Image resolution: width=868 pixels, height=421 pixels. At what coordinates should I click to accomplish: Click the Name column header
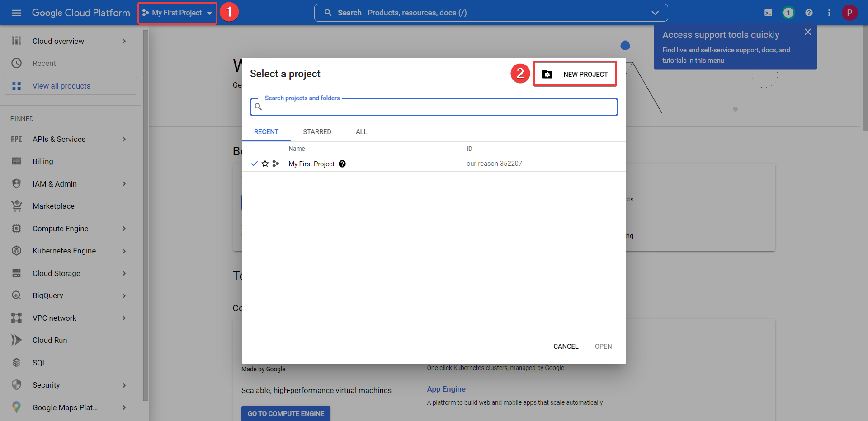pyautogui.click(x=297, y=149)
